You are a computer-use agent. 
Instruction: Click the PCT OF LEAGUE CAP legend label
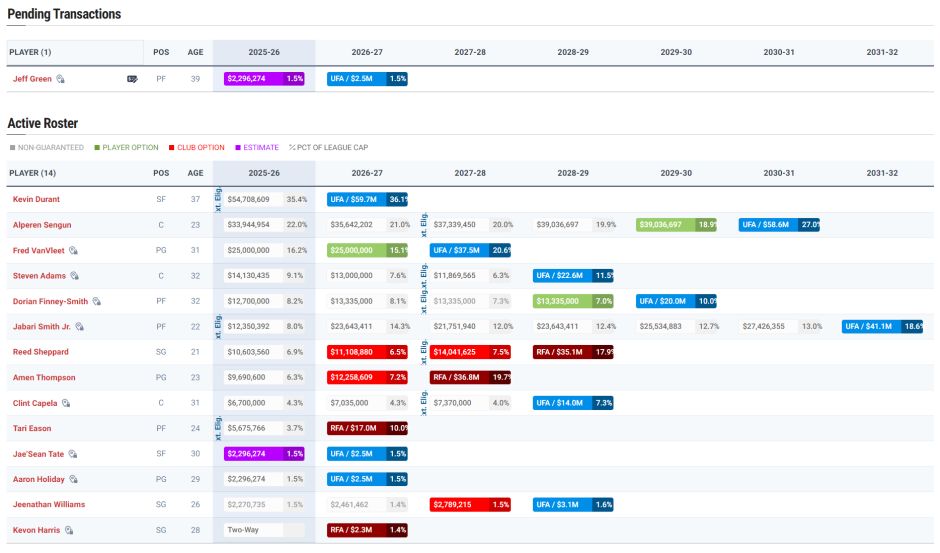coord(333,148)
